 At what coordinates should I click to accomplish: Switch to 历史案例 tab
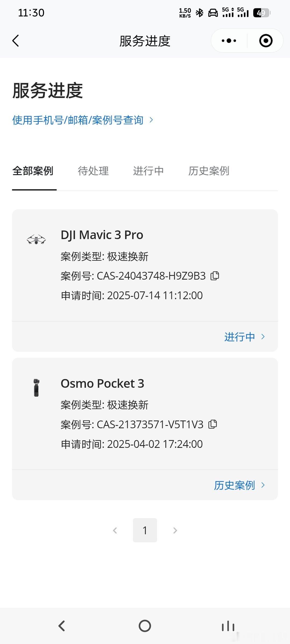click(x=209, y=171)
